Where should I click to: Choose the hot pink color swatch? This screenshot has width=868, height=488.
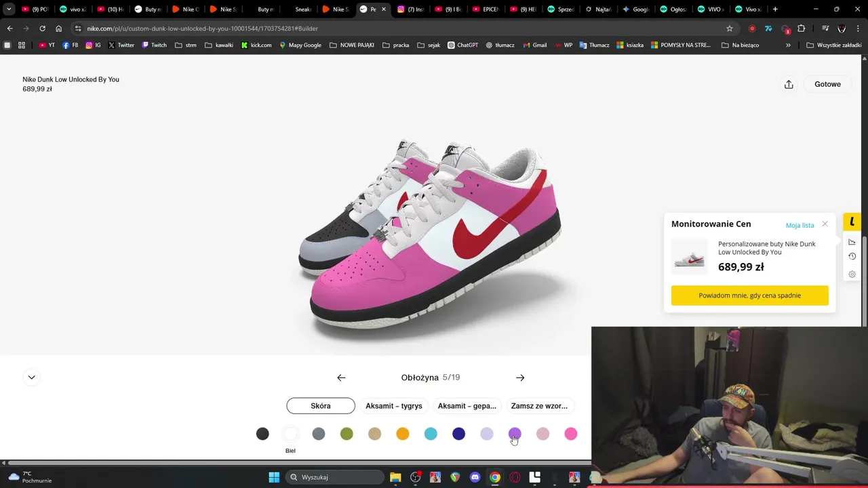click(x=571, y=434)
